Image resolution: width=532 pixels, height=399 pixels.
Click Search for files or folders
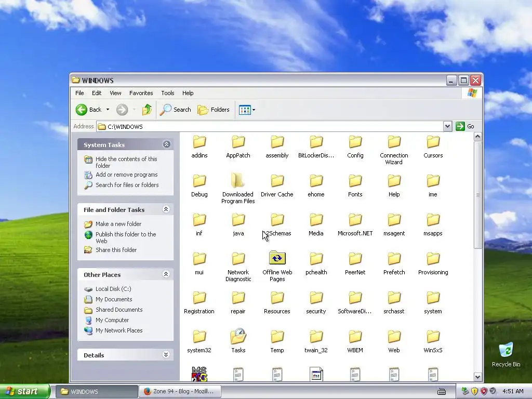coord(127,185)
